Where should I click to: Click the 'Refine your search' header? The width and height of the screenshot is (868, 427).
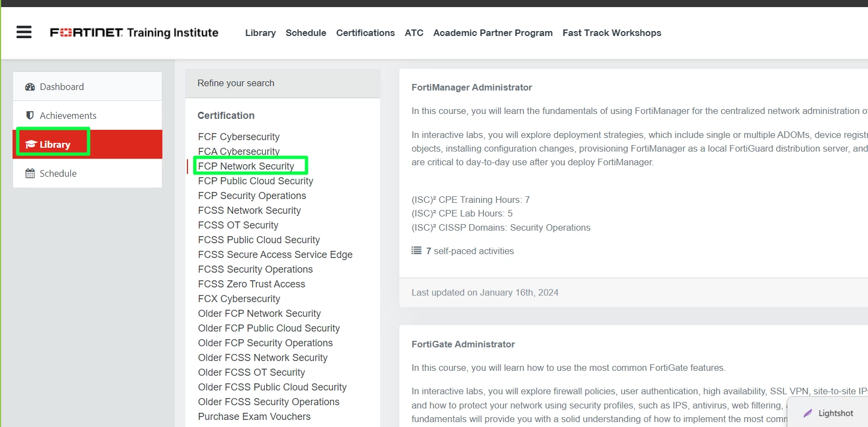tap(236, 83)
